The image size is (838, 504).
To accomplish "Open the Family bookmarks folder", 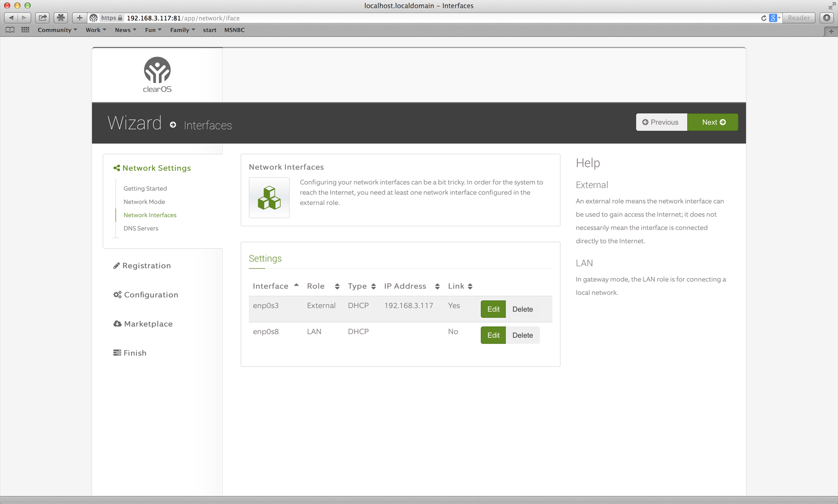I will 183,30.
